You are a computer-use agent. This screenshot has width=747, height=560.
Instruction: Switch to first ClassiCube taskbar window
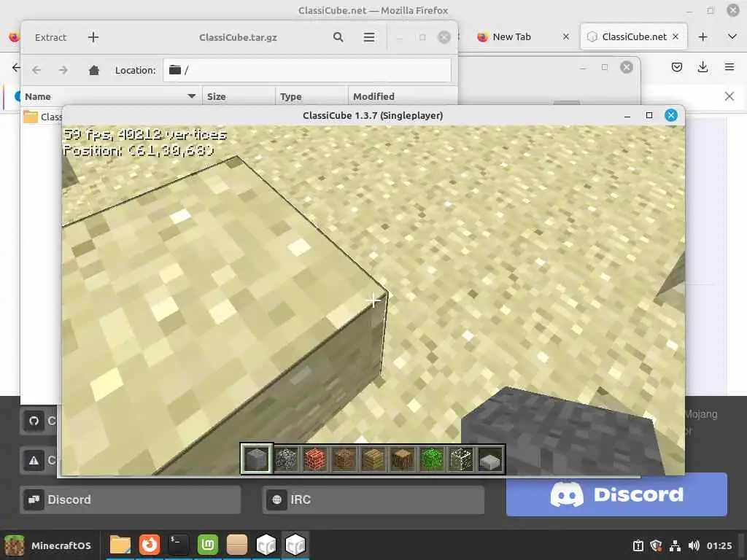coord(266,545)
